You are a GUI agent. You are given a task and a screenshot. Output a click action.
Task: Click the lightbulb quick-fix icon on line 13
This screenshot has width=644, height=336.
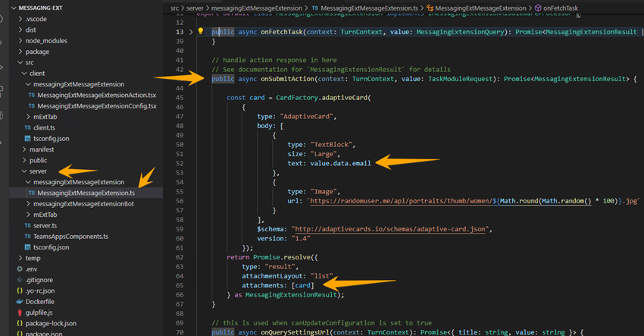tap(201, 31)
